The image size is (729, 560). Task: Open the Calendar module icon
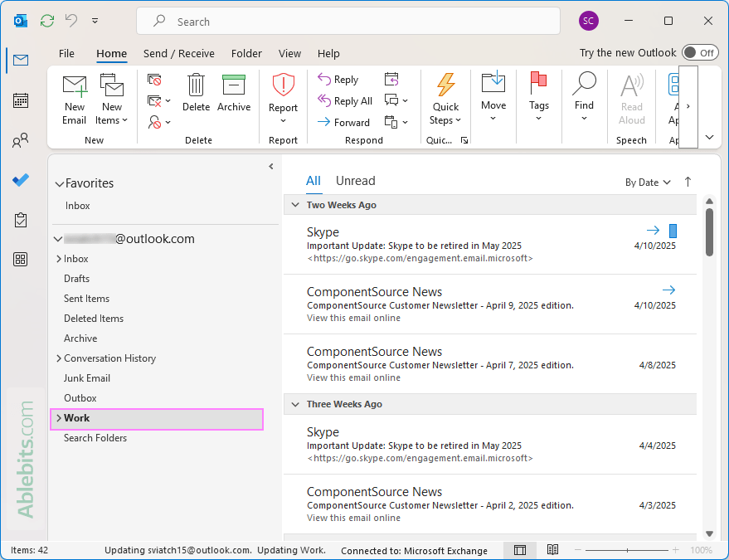click(x=21, y=100)
